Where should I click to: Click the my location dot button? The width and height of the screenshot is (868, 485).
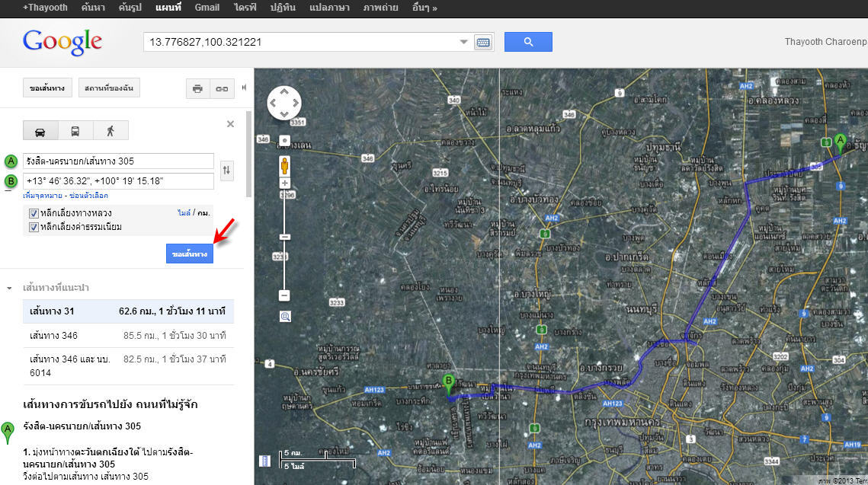click(284, 141)
